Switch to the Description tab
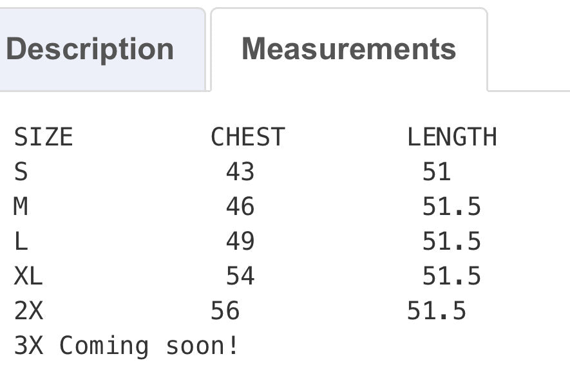The width and height of the screenshot is (570, 392). point(90,50)
